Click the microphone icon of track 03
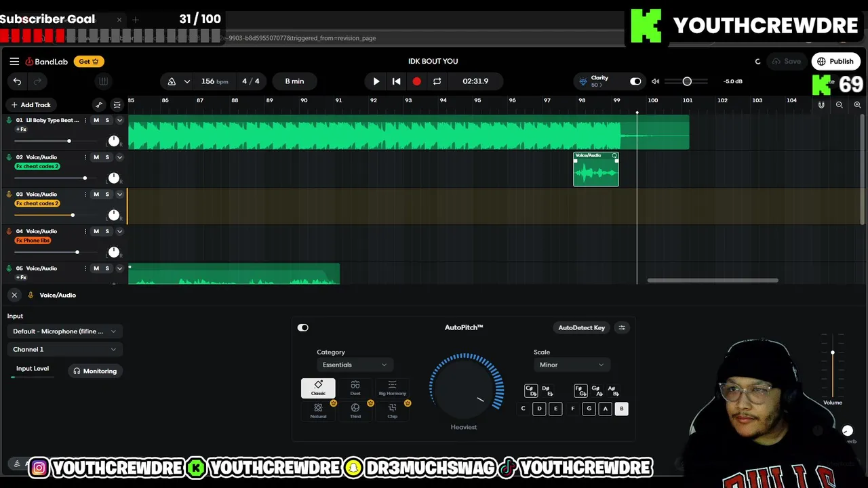Screen dimensions: 868x488 pos(9,194)
